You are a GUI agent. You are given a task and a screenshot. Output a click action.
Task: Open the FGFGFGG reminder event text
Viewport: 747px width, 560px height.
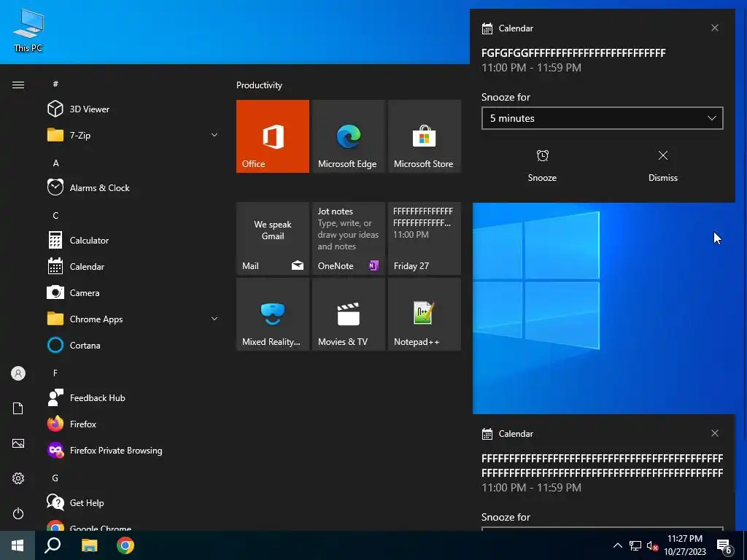[x=573, y=52]
